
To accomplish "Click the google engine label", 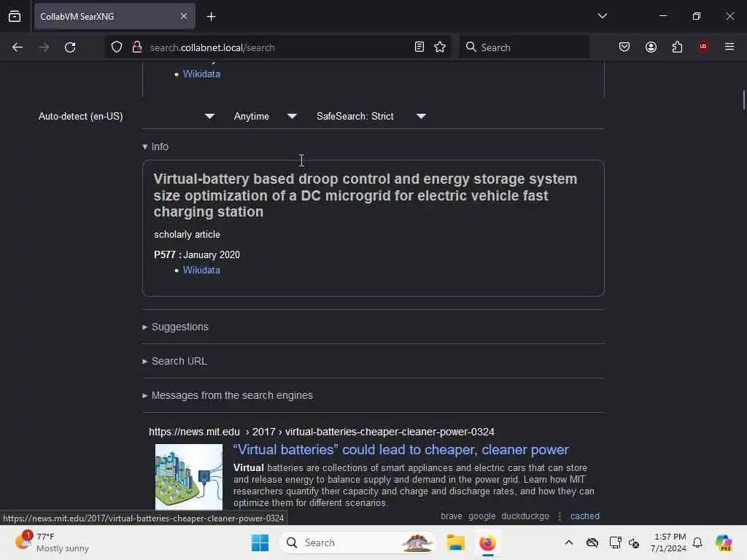I will (x=481, y=516).
